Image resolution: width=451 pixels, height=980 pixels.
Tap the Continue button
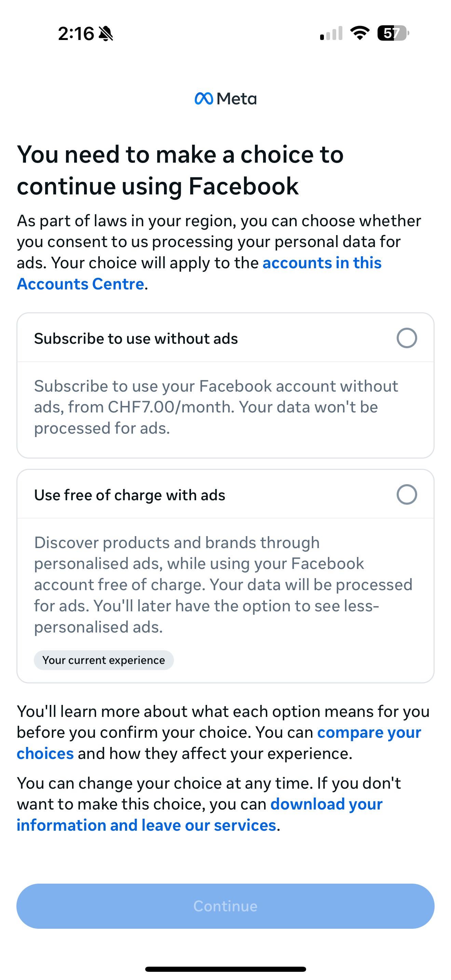pos(225,906)
